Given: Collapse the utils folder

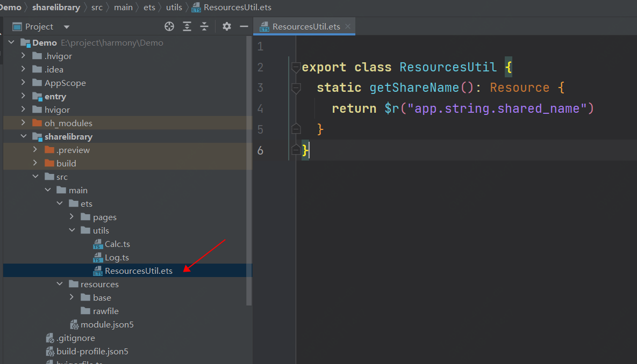Looking at the screenshot, I should (72, 230).
